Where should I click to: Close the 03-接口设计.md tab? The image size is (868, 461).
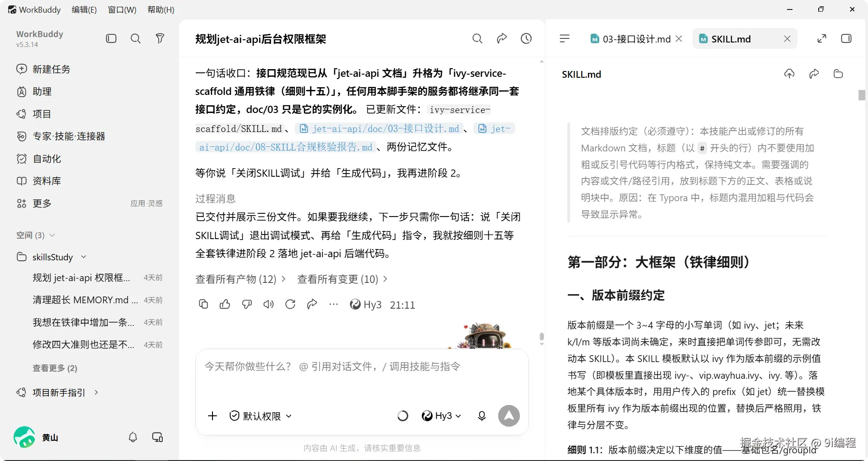click(x=679, y=39)
